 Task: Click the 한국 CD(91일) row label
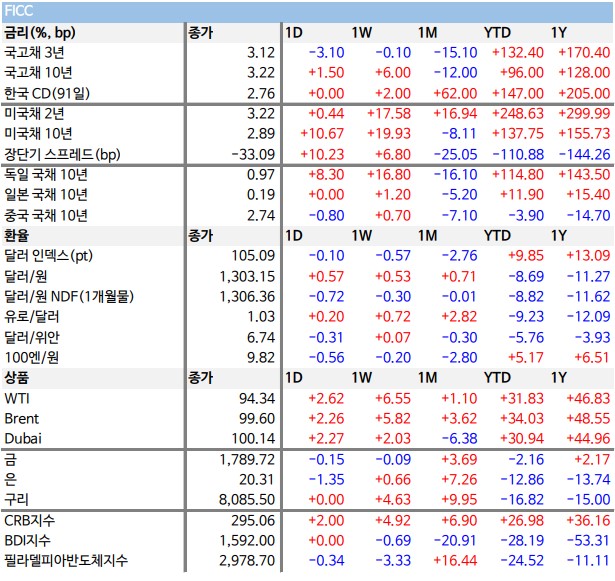coord(47,93)
